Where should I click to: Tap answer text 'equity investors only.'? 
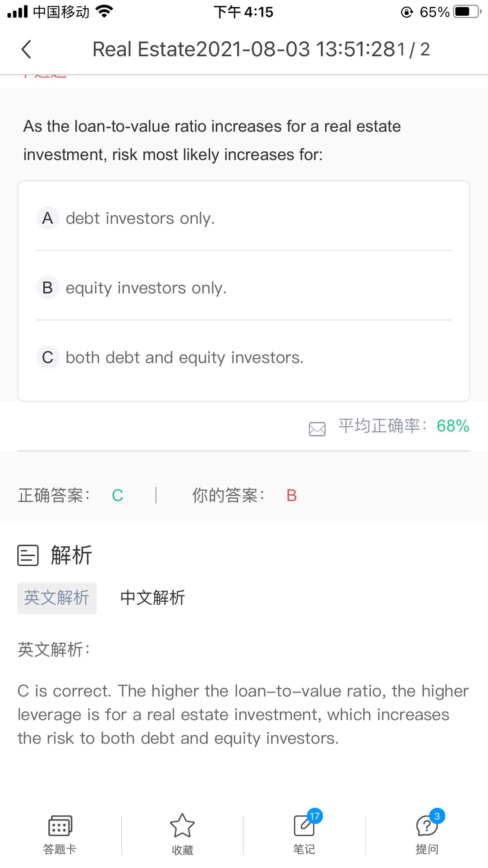point(146,288)
